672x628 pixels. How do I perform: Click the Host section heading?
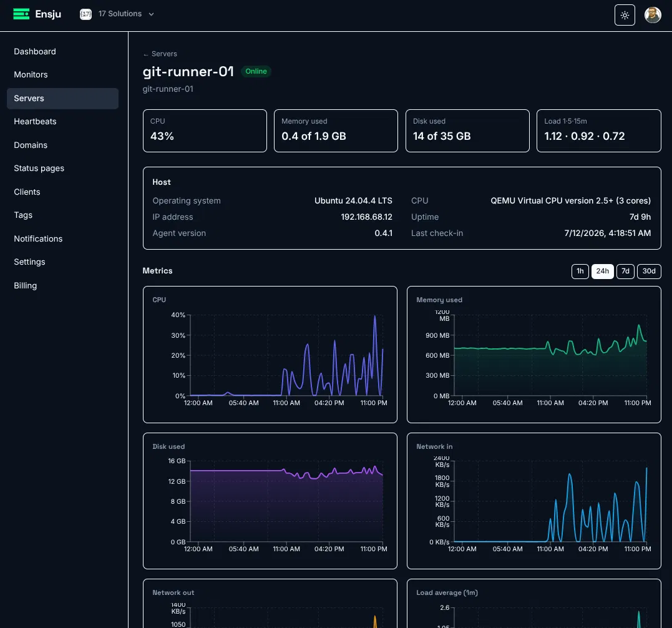(162, 182)
